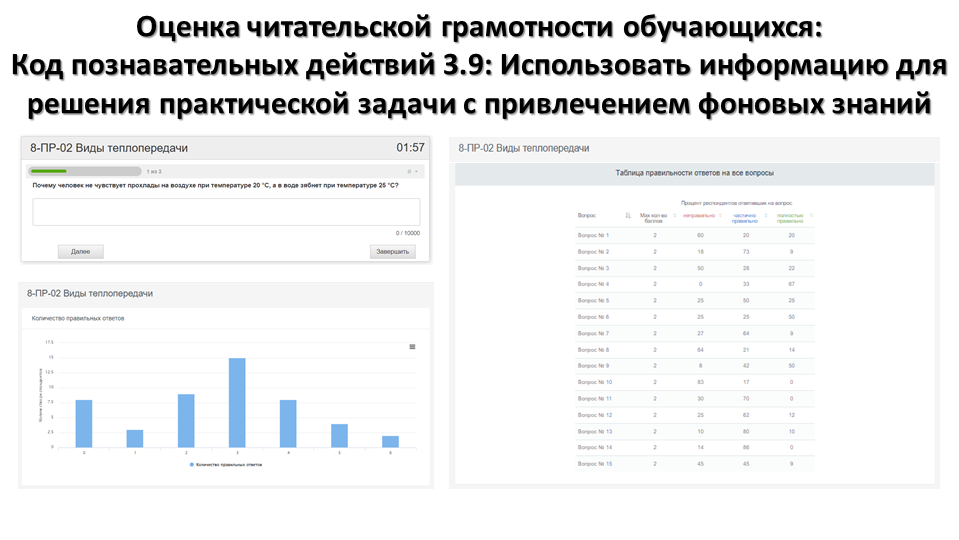Sort table by 'частично правильно' column arrow
959x540 pixels.
pyautogui.click(x=765, y=215)
